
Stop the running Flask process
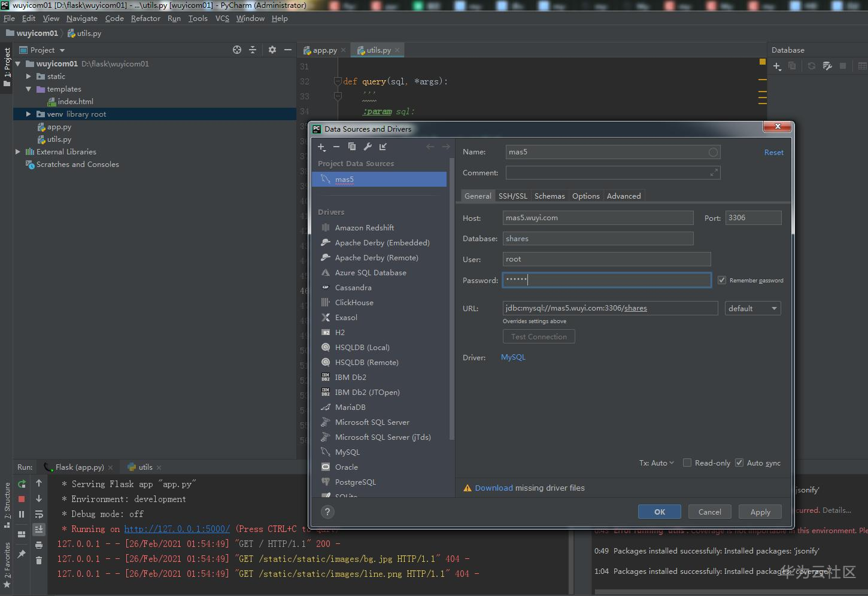coord(22,498)
